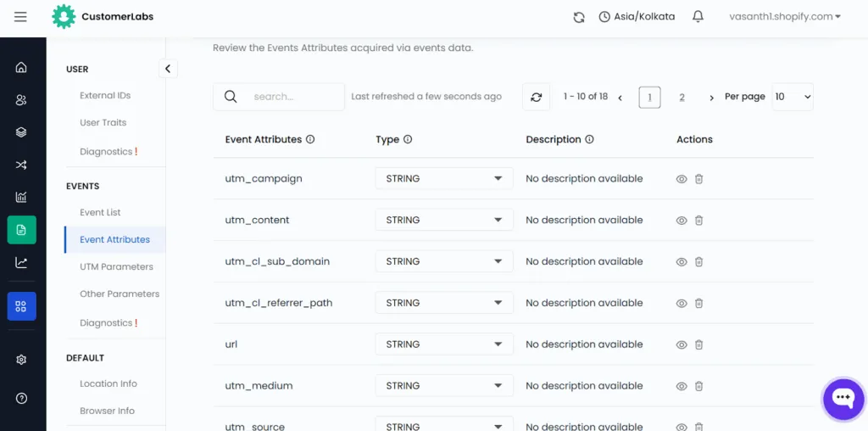Image resolution: width=868 pixels, height=431 pixels.
Task: Open External IDs section
Action: pyautogui.click(x=105, y=95)
